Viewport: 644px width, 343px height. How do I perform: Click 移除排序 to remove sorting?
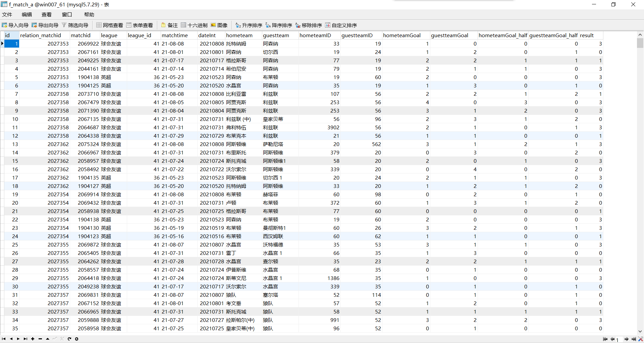[309, 25]
